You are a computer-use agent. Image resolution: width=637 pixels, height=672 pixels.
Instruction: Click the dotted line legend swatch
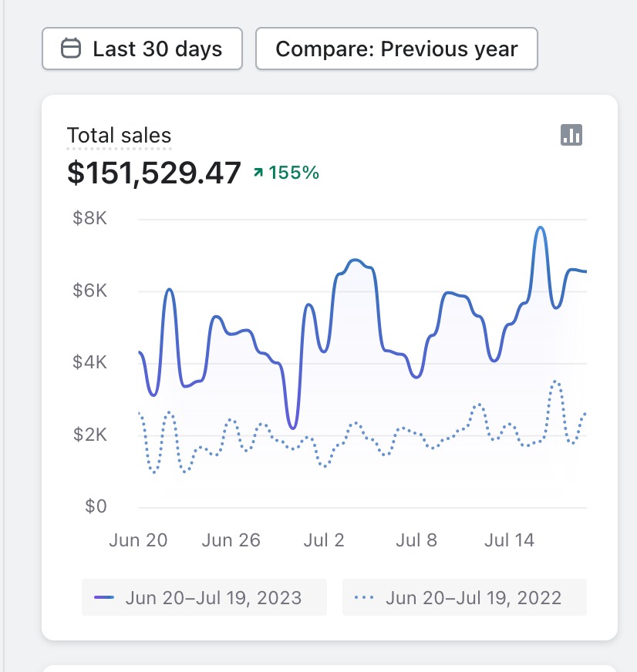[364, 597]
